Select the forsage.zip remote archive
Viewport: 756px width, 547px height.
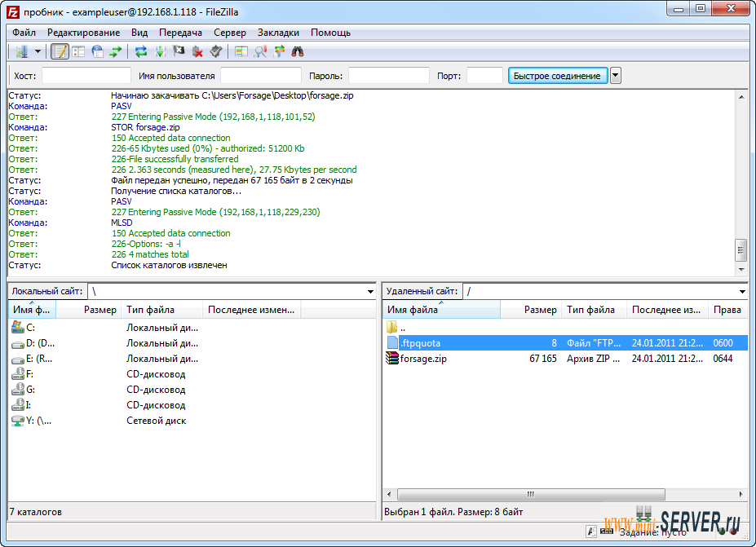[565, 359]
